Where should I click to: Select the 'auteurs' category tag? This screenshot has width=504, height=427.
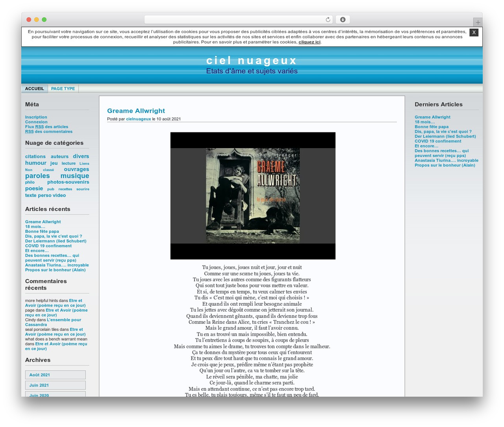59,156
